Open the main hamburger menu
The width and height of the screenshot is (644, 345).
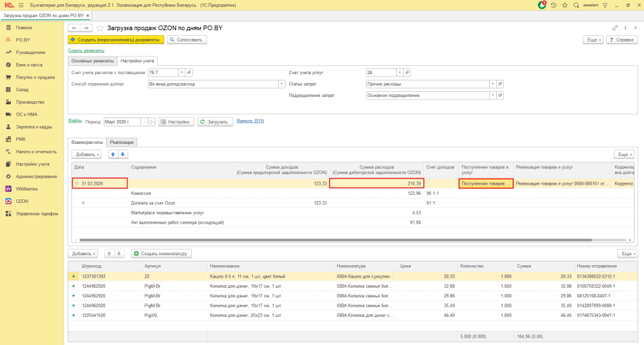[x=21, y=5]
